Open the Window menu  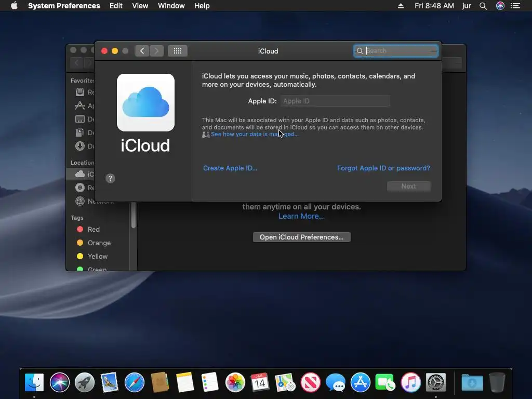pos(171,6)
